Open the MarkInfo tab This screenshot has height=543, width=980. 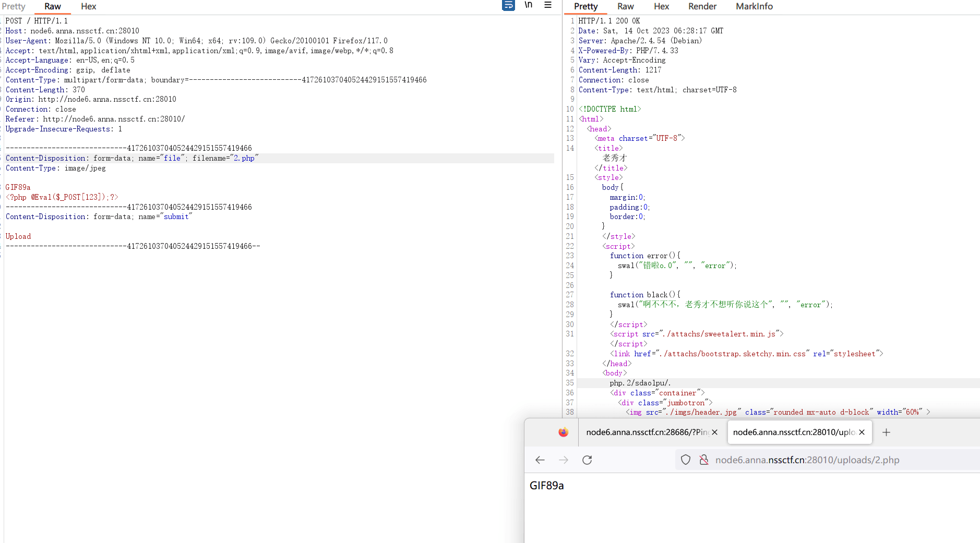754,6
